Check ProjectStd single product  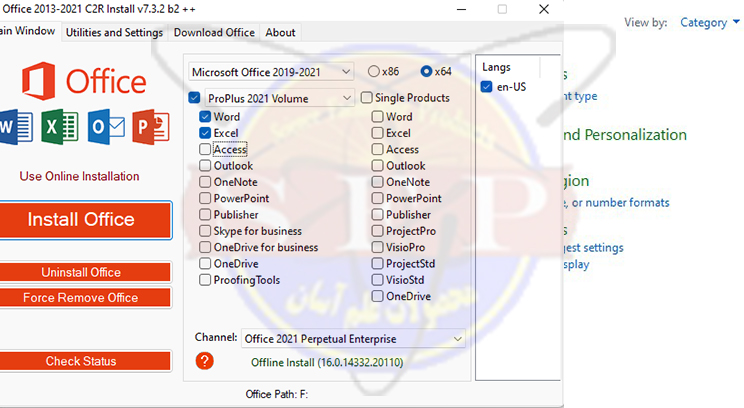coord(377,263)
